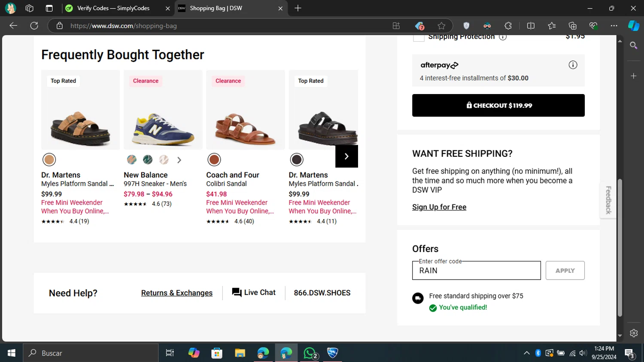Screen dimensions: 644x362
Task: Tick the Shipping Protection checkbox
Action: pos(419,37)
